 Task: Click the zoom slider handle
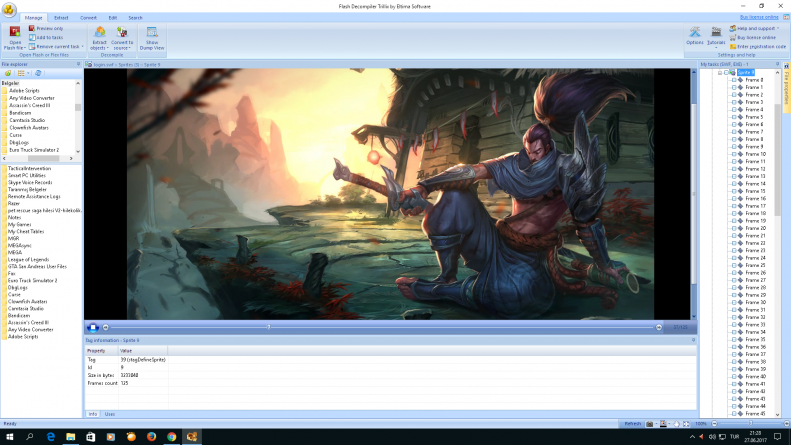click(x=751, y=424)
